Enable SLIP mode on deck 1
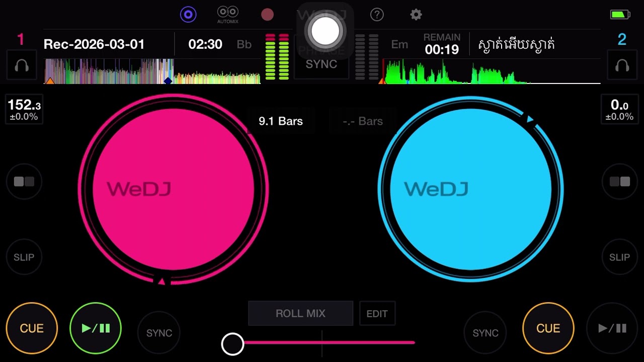This screenshot has height=362, width=644. (x=24, y=257)
